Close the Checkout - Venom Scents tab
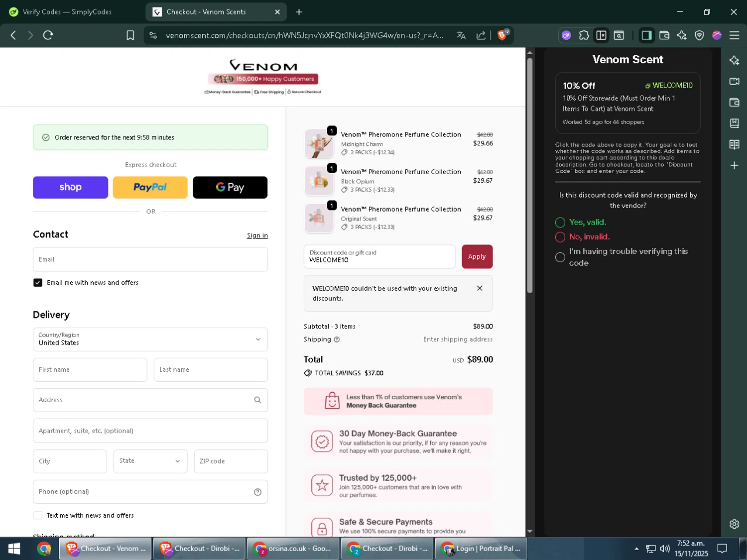Image resolution: width=747 pixels, height=560 pixels. 277,12
